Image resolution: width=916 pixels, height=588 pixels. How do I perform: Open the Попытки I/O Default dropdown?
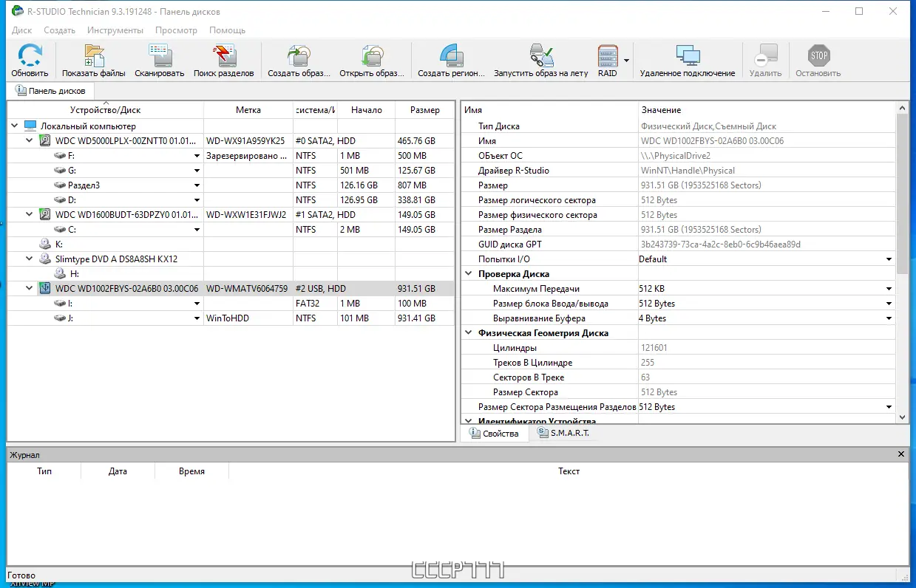(889, 259)
